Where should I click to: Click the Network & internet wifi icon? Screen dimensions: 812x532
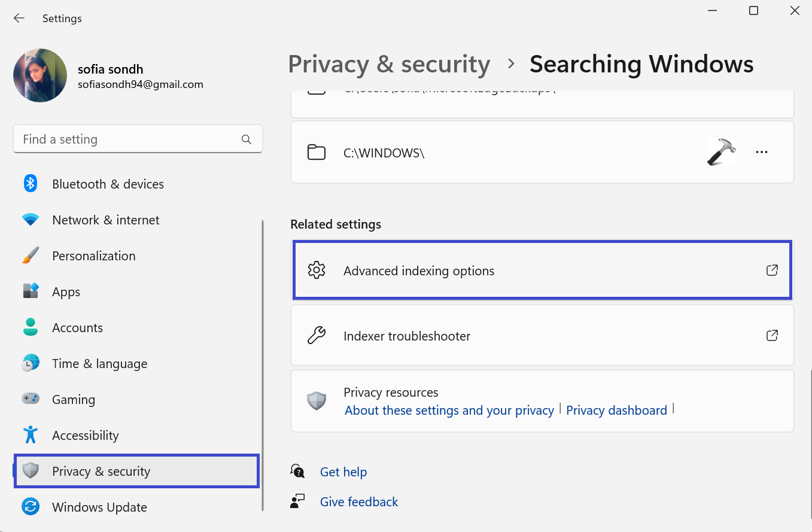[x=31, y=220]
